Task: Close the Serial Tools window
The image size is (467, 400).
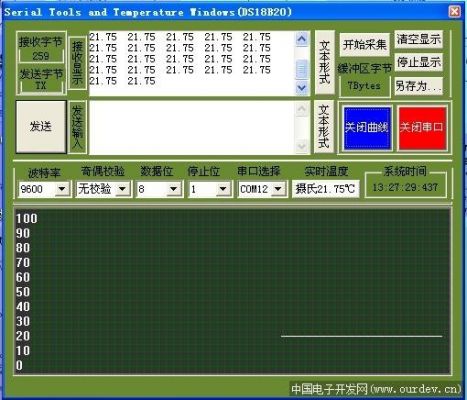Action: coord(454,12)
